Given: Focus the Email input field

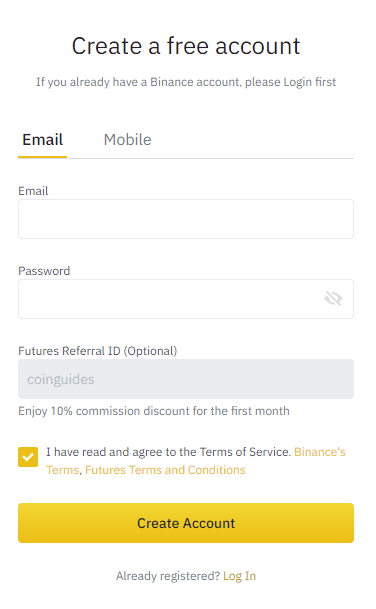Looking at the screenshot, I should tap(186, 219).
